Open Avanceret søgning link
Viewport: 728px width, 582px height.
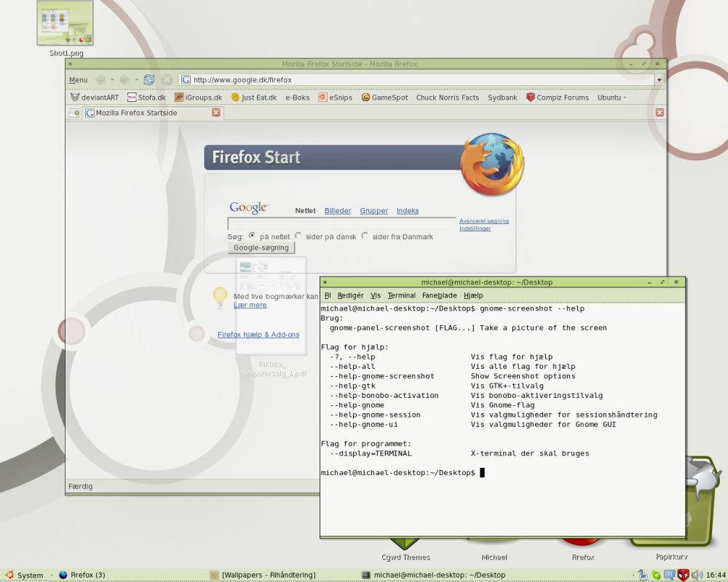484,221
